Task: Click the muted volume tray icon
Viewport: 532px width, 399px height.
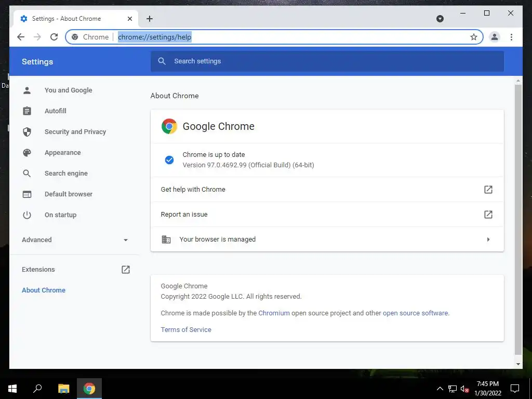Action: pos(464,389)
